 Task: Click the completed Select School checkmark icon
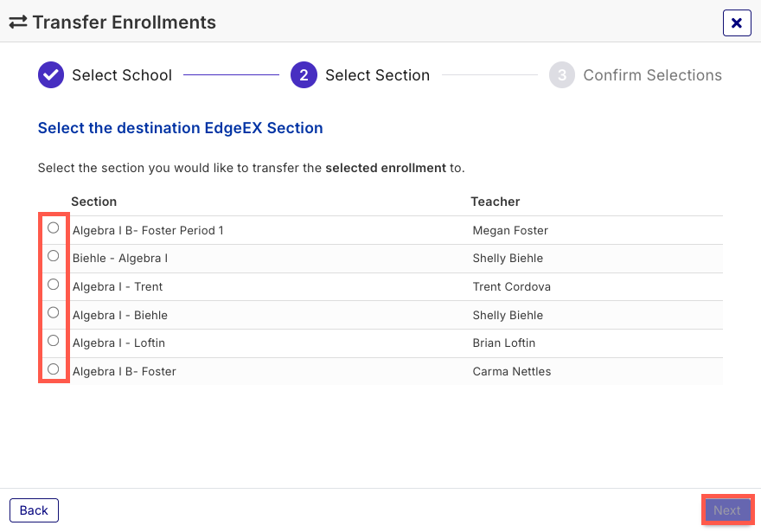(x=51, y=75)
